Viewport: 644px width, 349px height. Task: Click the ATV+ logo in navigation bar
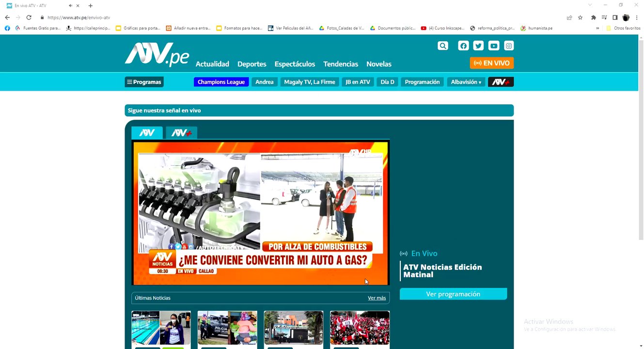click(501, 82)
